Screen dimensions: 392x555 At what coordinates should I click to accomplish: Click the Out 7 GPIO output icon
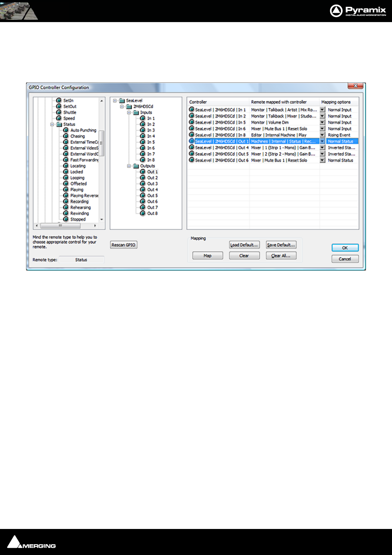[143, 207]
